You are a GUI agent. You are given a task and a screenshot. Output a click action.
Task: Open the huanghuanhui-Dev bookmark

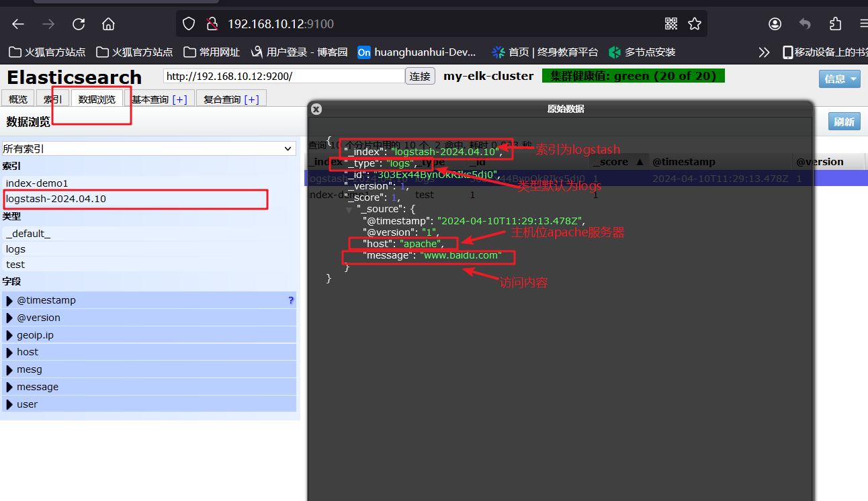click(x=417, y=52)
